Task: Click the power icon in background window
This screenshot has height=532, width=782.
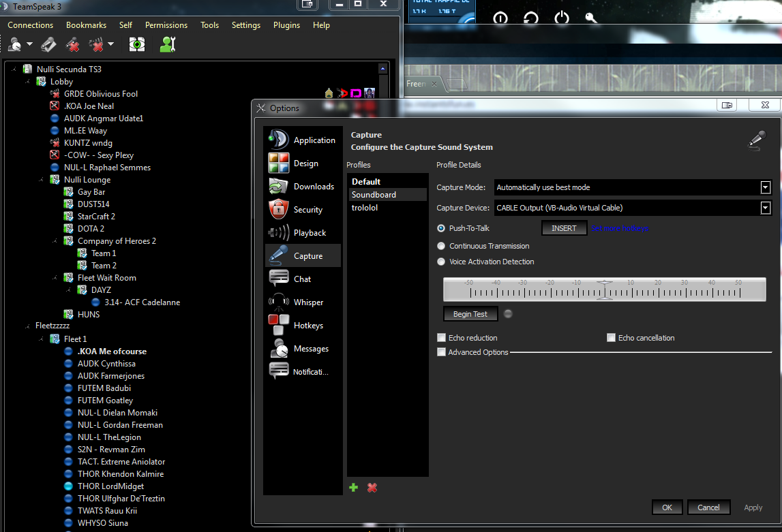Action: [x=562, y=18]
